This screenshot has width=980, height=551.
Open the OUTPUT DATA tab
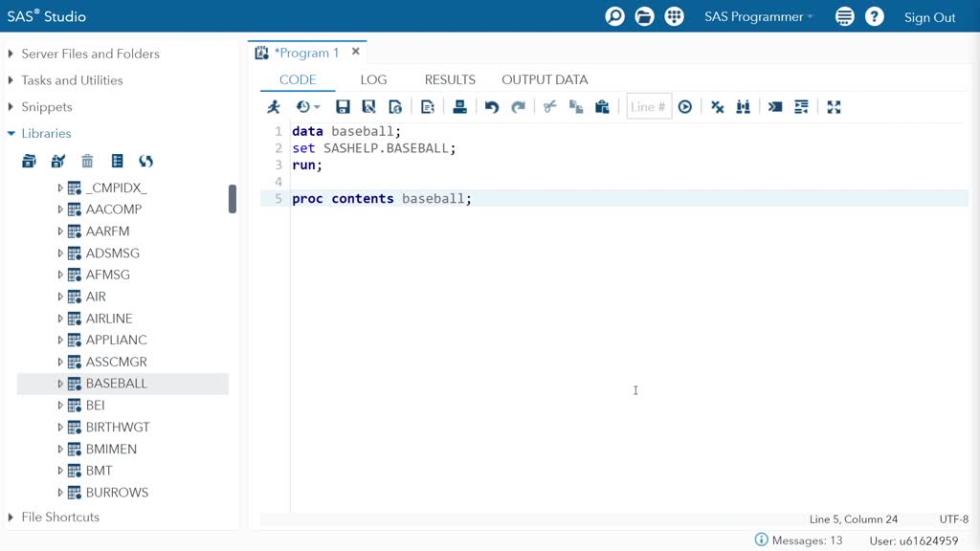(x=545, y=79)
